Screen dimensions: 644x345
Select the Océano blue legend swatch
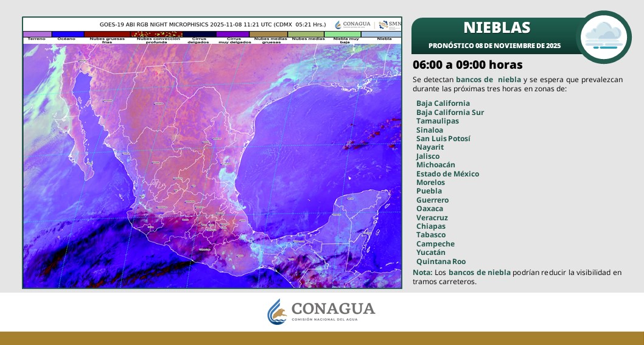(x=67, y=34)
